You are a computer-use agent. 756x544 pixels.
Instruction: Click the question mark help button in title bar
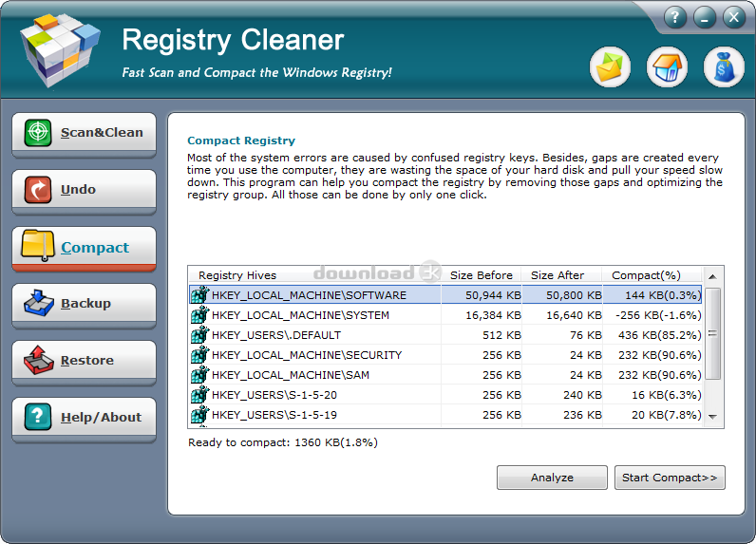point(673,17)
